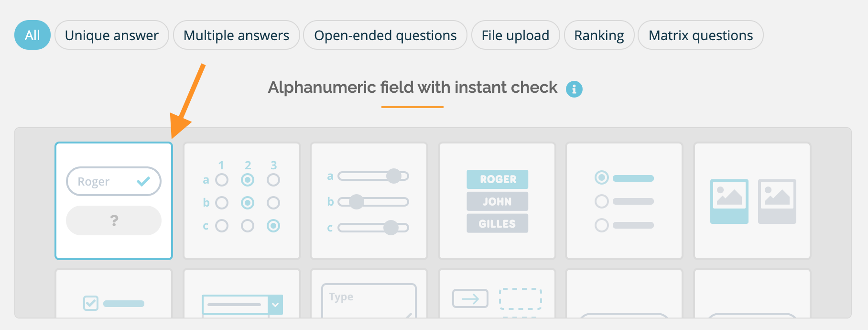This screenshot has width=868, height=330.
Task: Open the dropdown list question tile
Action: tap(242, 294)
